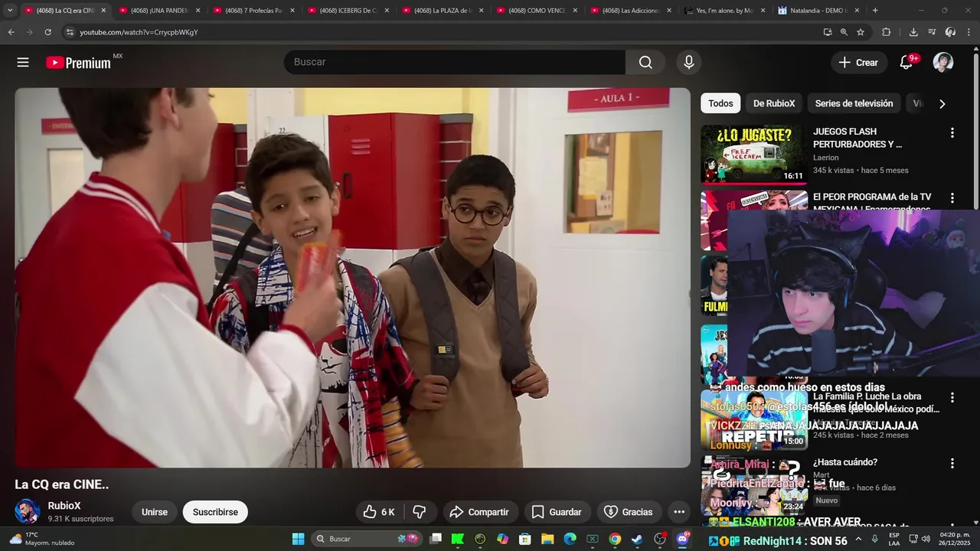Viewport: 980px width, 551px height.
Task: Click the Unirse button
Action: click(x=155, y=512)
